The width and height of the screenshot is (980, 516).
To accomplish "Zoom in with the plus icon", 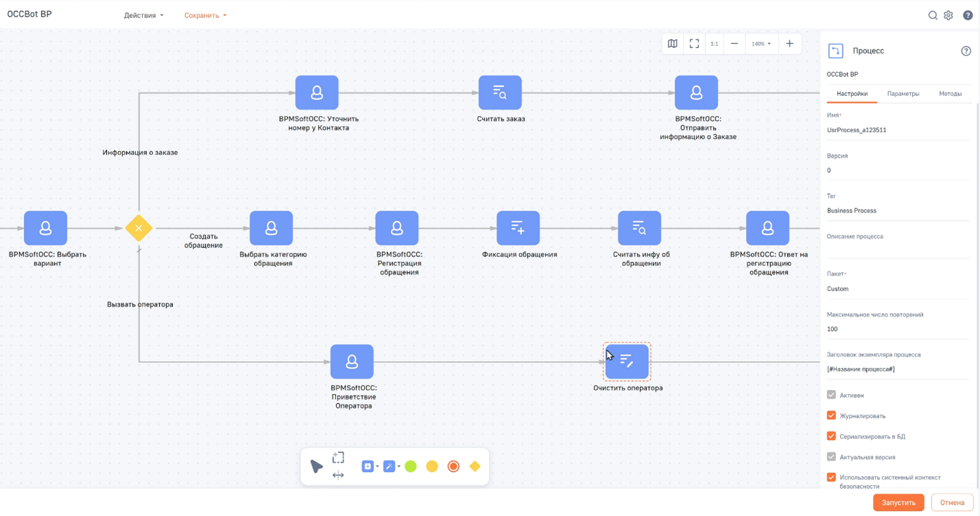I will tap(789, 44).
